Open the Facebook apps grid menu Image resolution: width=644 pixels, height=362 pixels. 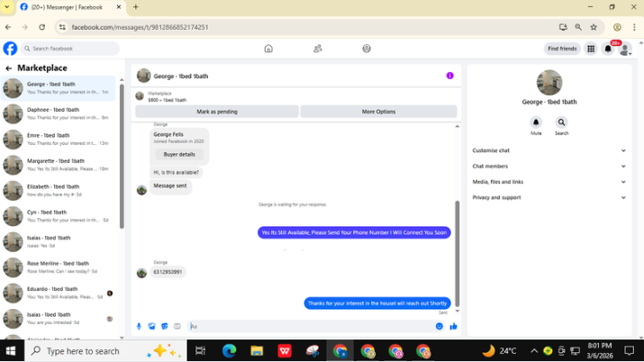[x=591, y=49]
